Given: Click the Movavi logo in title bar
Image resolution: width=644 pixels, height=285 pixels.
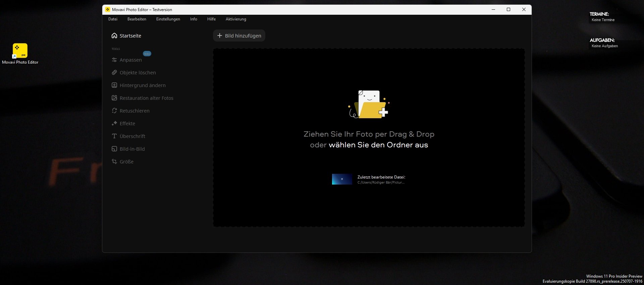Looking at the screenshot, I should (108, 9).
